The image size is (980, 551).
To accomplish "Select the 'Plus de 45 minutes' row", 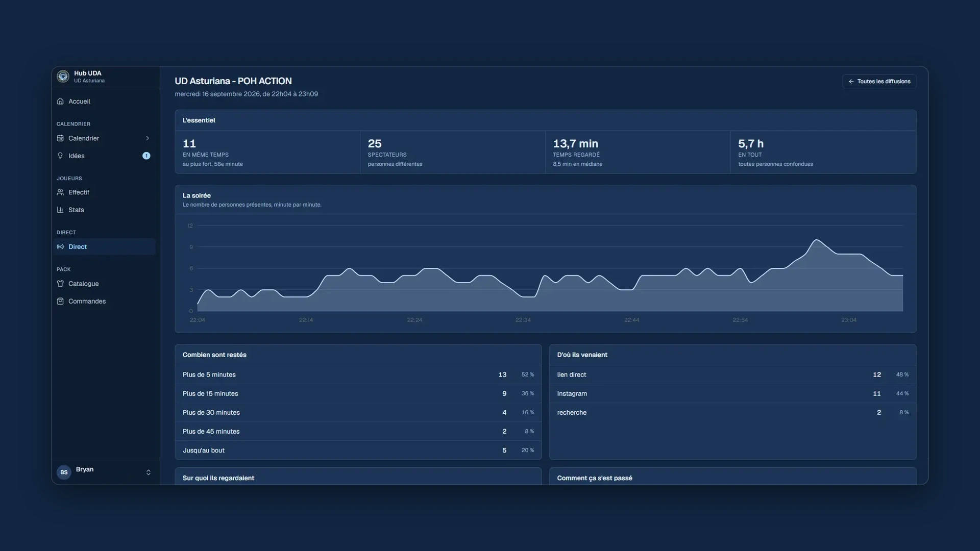I will pyautogui.click(x=358, y=431).
